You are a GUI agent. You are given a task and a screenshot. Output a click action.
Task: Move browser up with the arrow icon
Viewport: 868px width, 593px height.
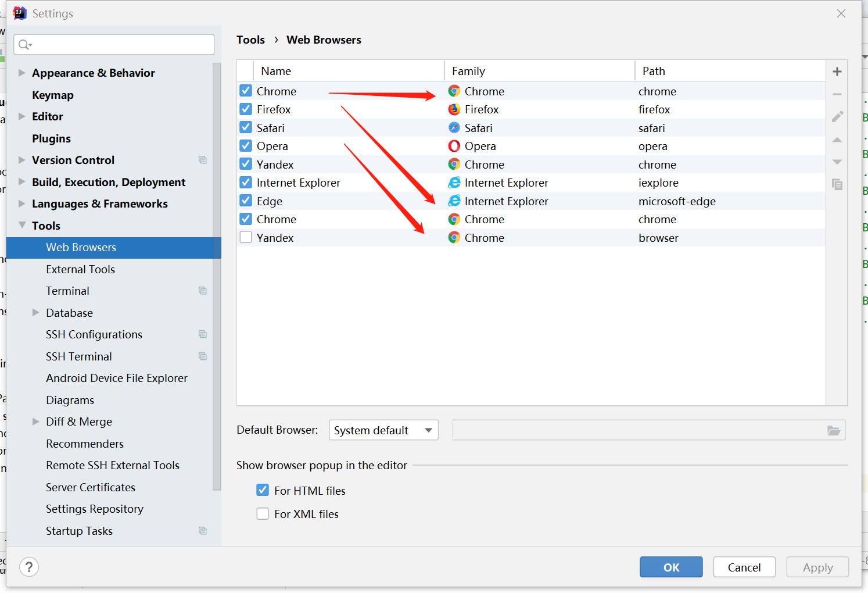tap(837, 140)
